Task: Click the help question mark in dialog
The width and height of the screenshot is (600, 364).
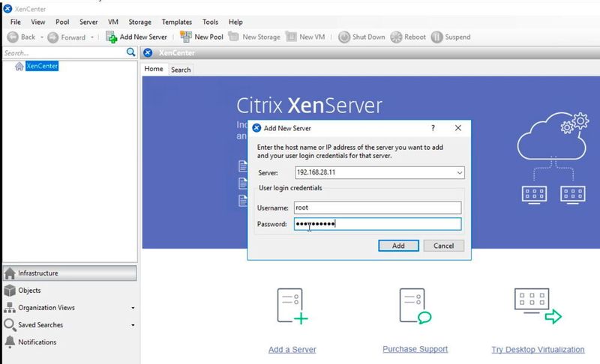Action: tap(433, 128)
